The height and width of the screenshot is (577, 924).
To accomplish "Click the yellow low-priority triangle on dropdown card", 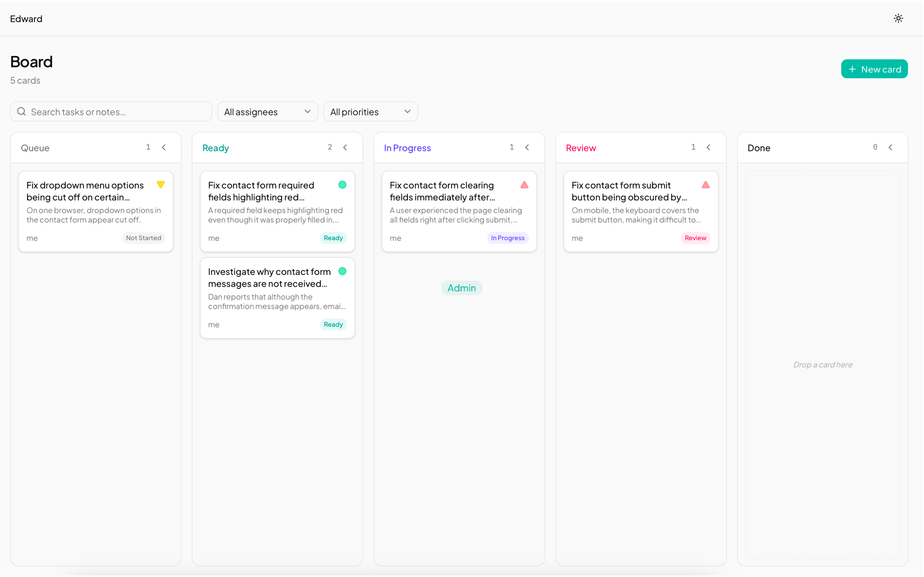I will 161,185.
